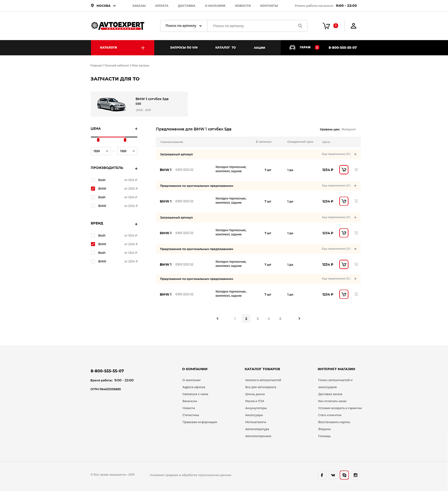The image size is (448, 491).
Task: Click the plus icon on the Каталоги button
Action: tap(143, 48)
